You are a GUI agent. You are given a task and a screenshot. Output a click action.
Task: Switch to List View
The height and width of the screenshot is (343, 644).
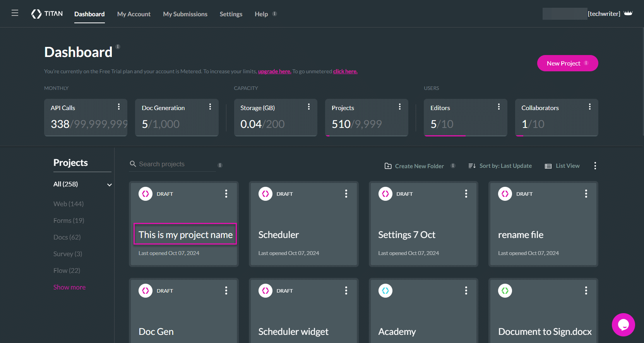tap(562, 166)
